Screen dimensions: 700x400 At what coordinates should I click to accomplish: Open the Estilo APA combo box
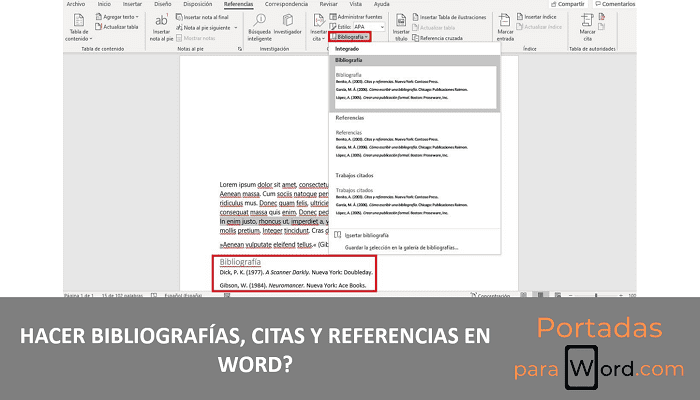(368, 27)
